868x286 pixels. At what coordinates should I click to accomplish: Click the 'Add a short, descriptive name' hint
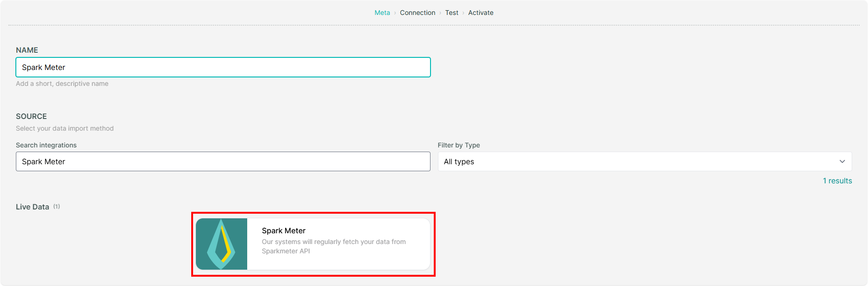62,84
